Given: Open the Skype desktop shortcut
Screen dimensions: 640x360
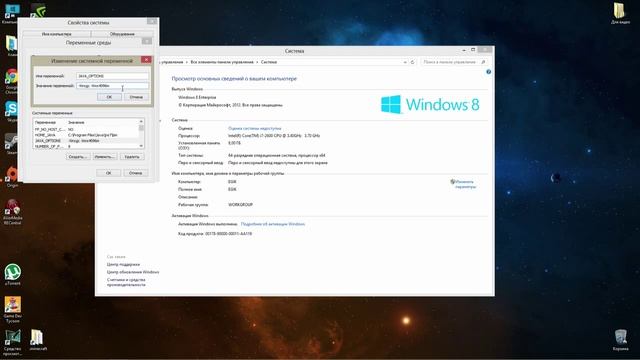Looking at the screenshot, I should pos(11,112).
